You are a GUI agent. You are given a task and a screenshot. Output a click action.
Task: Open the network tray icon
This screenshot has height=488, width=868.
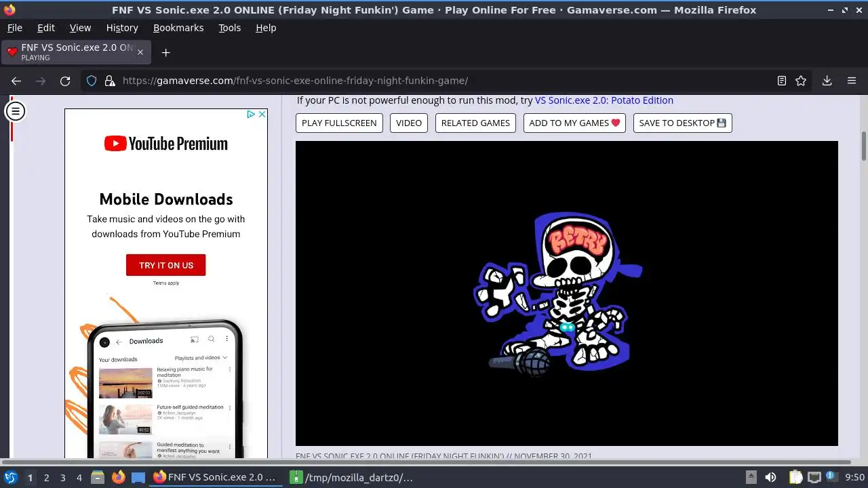(x=814, y=477)
